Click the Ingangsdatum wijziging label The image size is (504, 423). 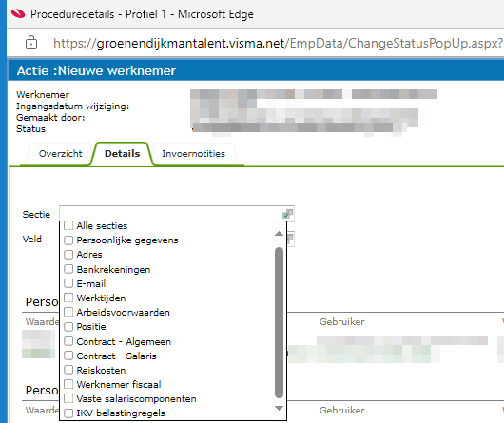click(x=72, y=106)
